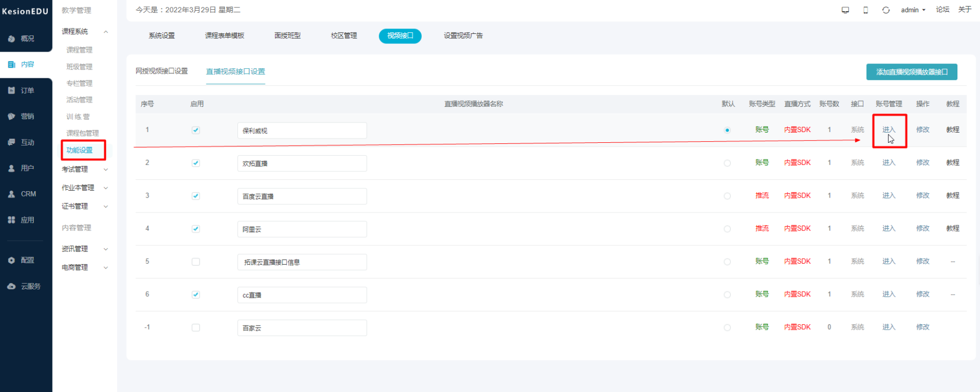
Task: Click 进入 link for 保利威视 row
Action: (x=889, y=129)
